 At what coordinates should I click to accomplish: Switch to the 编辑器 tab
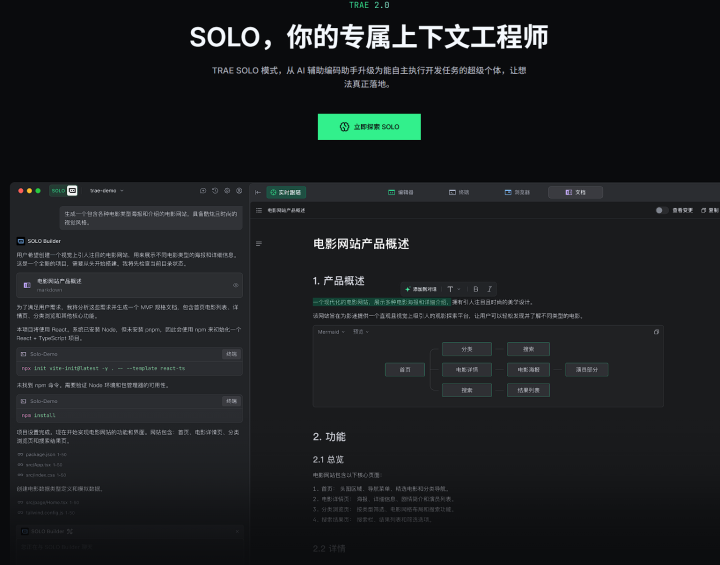pos(400,192)
